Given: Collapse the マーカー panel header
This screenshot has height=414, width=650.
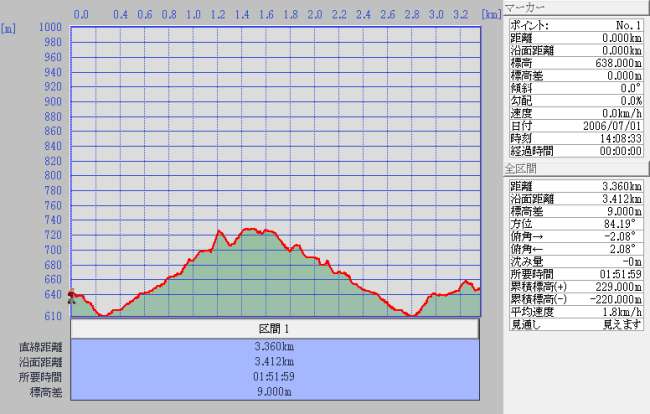Looking at the screenshot, I should (576, 7).
